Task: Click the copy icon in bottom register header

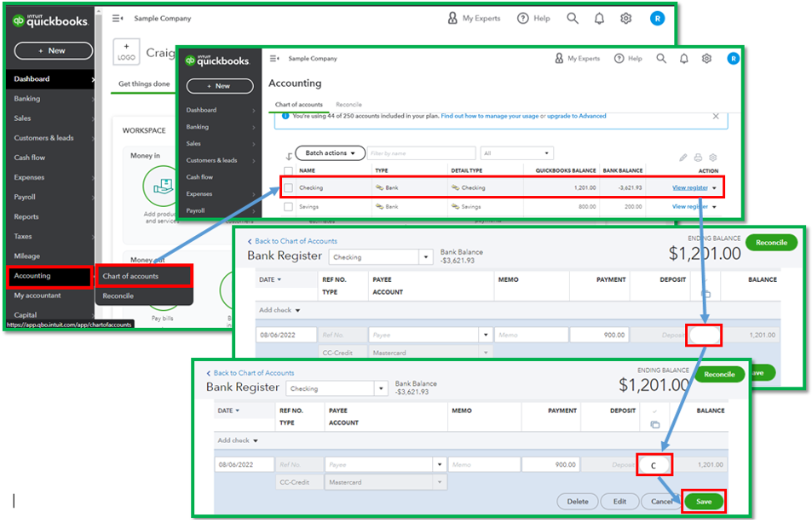Action: click(x=654, y=424)
